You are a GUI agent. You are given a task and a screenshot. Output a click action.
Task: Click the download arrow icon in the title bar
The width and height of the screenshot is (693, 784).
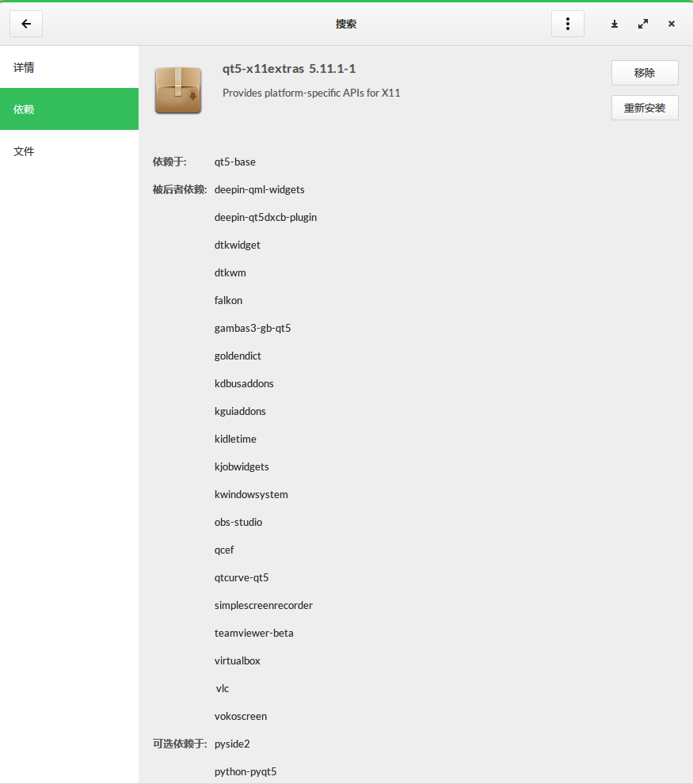pos(615,24)
